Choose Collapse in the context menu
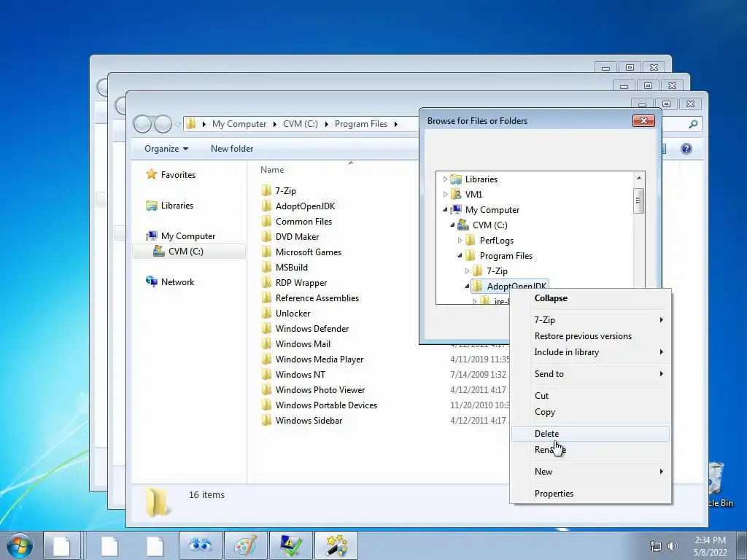The width and height of the screenshot is (747, 560). pyautogui.click(x=590, y=298)
